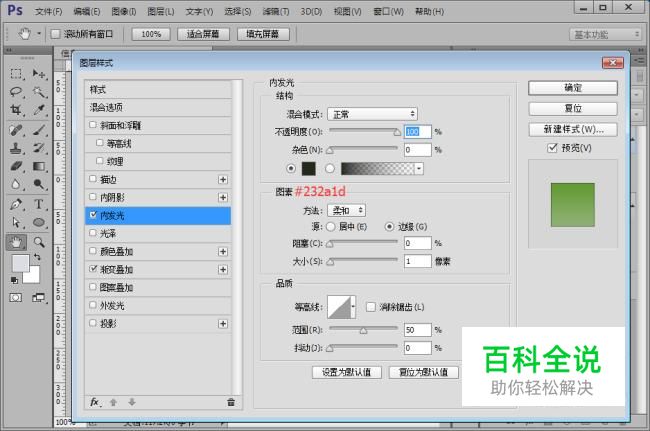This screenshot has height=431, width=650.
Task: Select the 居中(E) source radio button
Action: pos(330,227)
